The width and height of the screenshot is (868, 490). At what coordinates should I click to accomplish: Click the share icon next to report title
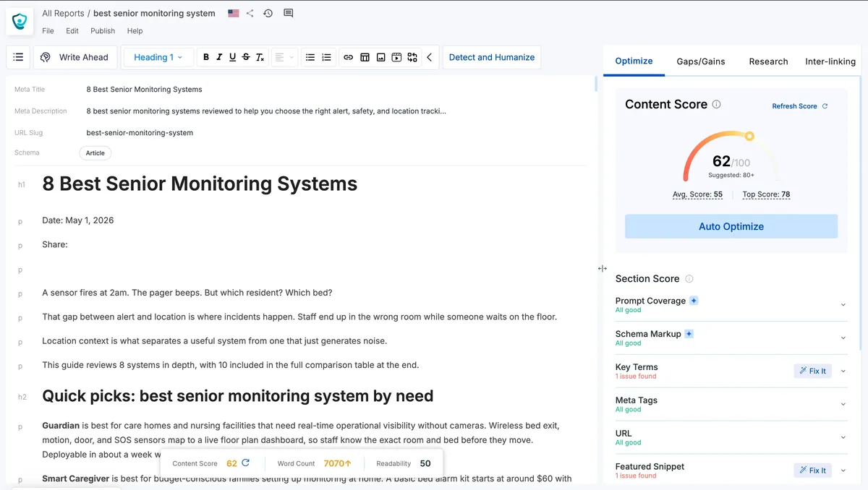point(250,13)
